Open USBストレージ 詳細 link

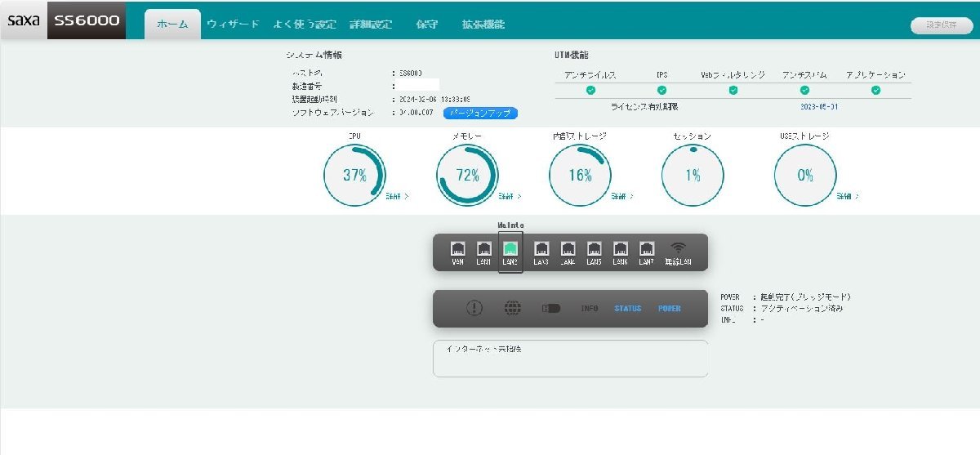(848, 197)
